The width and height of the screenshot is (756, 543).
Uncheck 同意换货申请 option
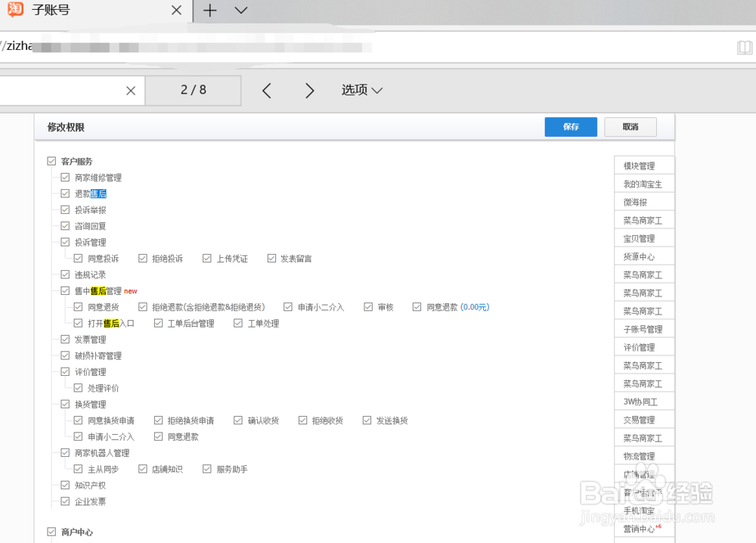click(78, 420)
